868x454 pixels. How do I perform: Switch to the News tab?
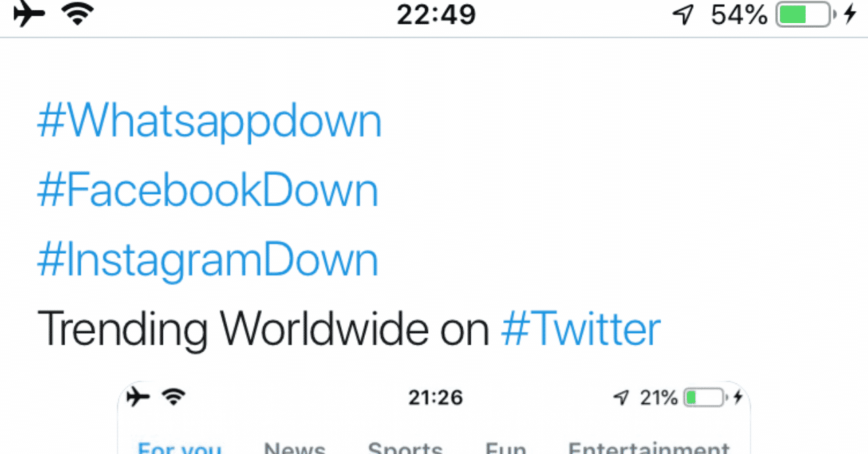(x=294, y=447)
